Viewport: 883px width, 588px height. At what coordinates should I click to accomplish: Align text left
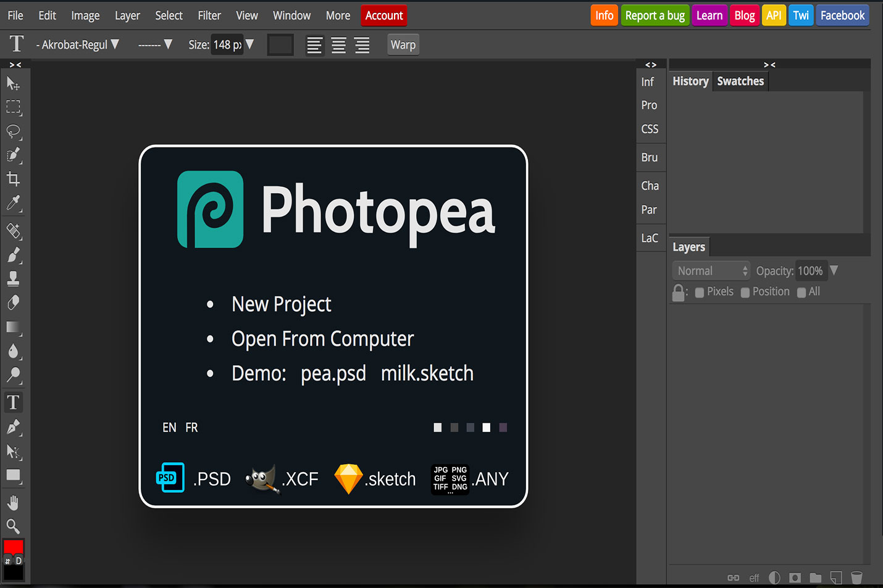[315, 45]
